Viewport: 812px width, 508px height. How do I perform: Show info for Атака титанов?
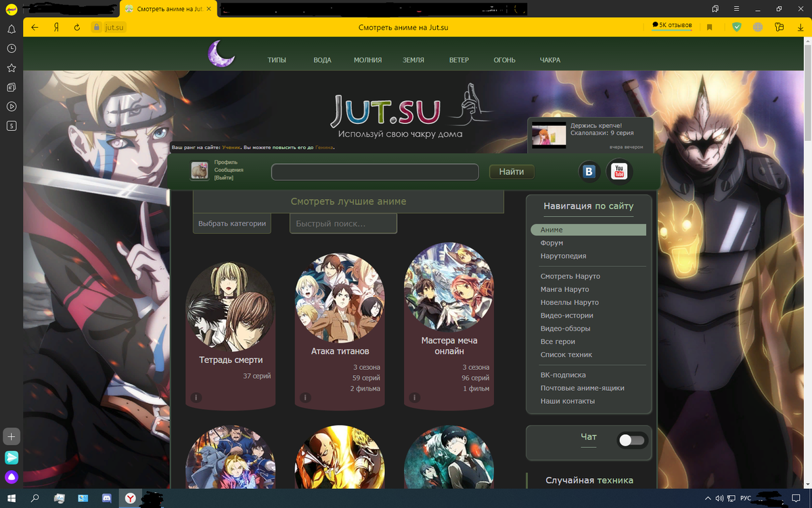(305, 398)
